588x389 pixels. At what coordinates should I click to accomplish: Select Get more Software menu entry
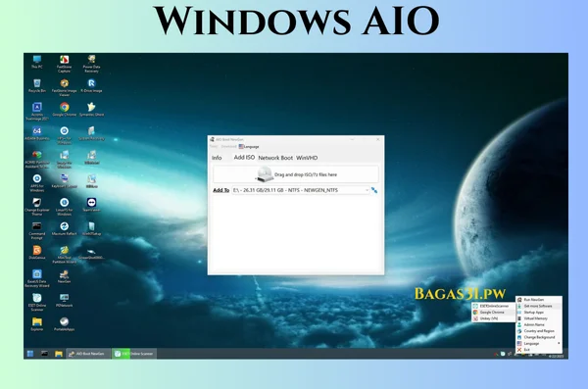(538, 306)
